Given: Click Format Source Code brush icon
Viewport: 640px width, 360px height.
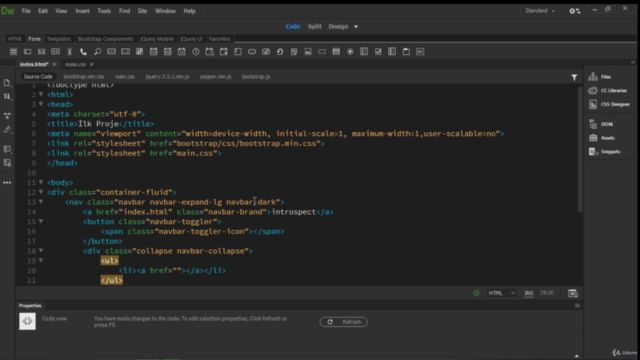Looking at the screenshot, I should click(x=7, y=130).
